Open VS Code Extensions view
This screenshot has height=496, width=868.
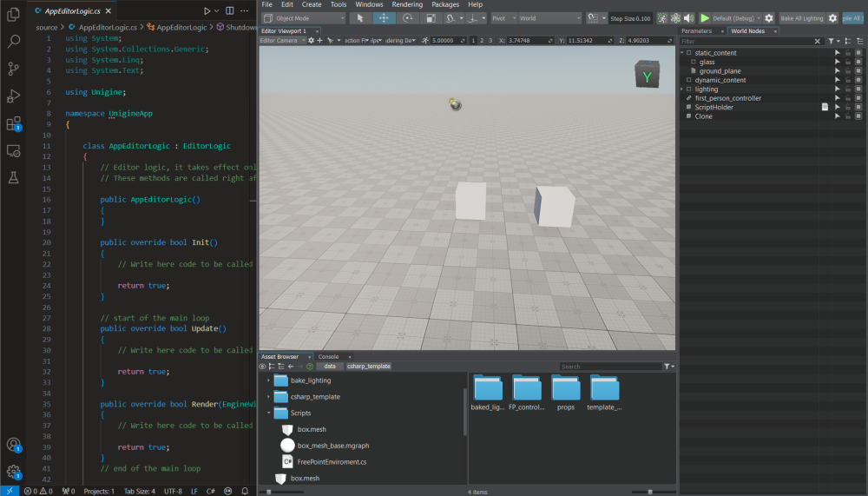pos(13,123)
